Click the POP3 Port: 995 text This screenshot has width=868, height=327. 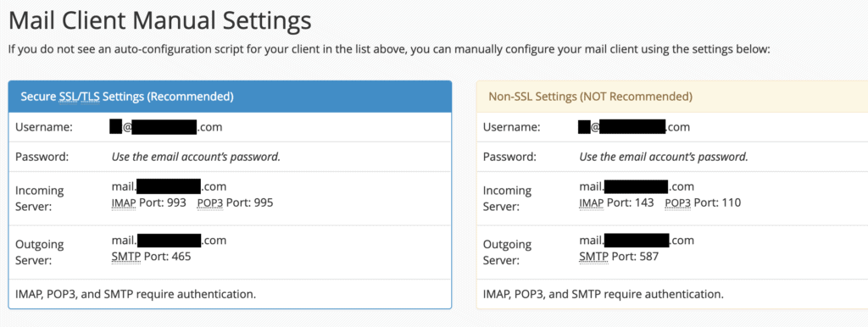coord(236,203)
